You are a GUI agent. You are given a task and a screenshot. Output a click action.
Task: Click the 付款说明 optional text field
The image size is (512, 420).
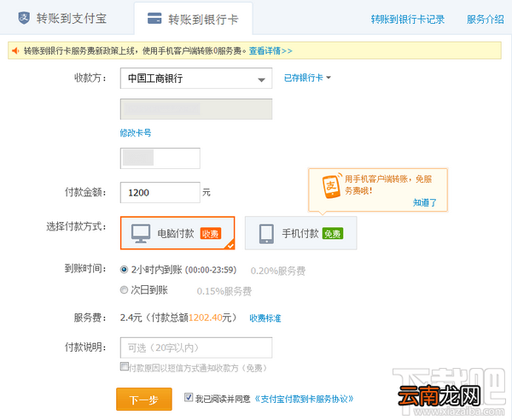pos(196,347)
